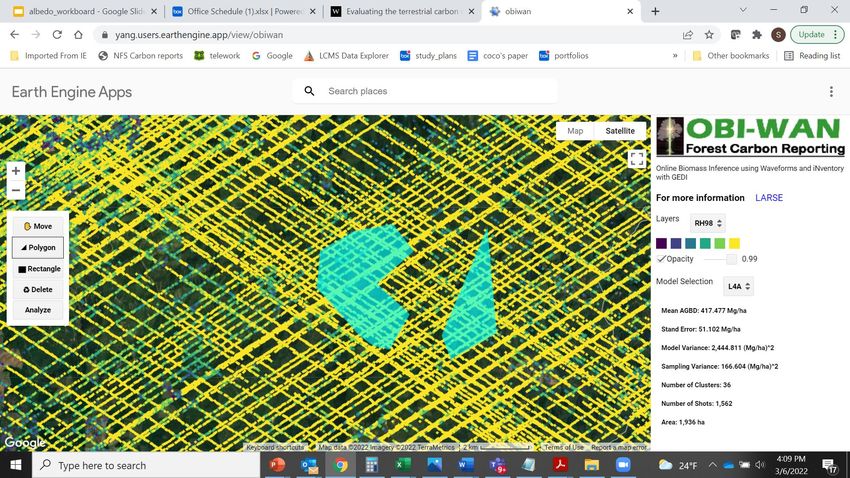The width and height of the screenshot is (850, 478).
Task: Open Earth Engine Apps overflow menu
Action: [x=831, y=92]
